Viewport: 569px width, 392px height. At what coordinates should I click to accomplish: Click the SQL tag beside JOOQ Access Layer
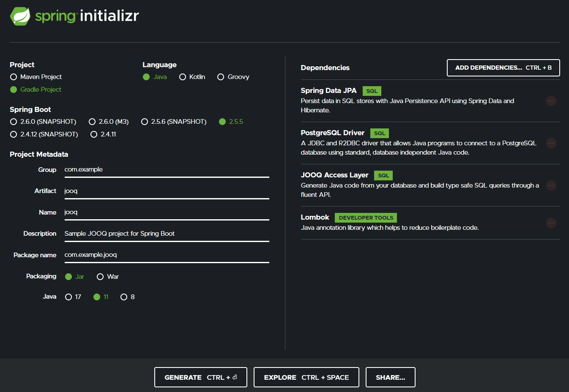pos(383,175)
